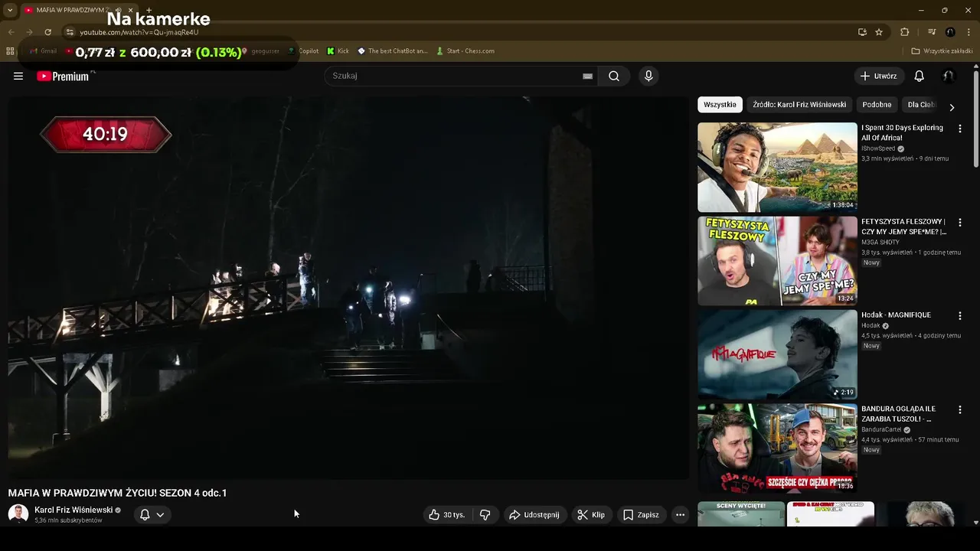
Task: Open YouTube notifications bell in header
Action: tap(919, 76)
